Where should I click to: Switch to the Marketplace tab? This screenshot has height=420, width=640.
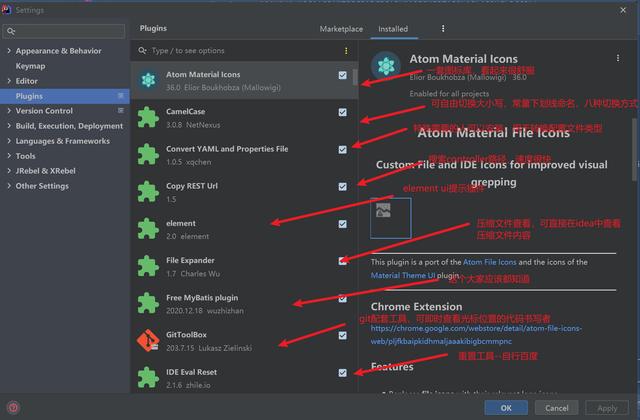point(341,29)
